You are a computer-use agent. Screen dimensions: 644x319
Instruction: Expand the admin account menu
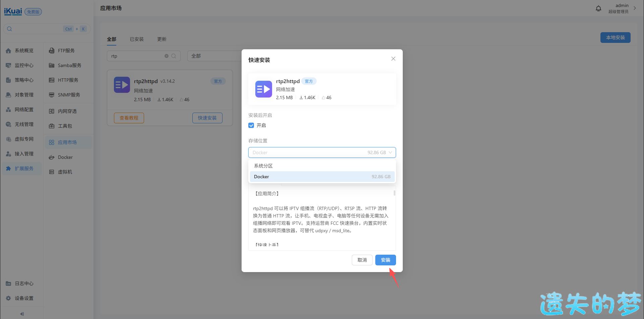point(622,8)
